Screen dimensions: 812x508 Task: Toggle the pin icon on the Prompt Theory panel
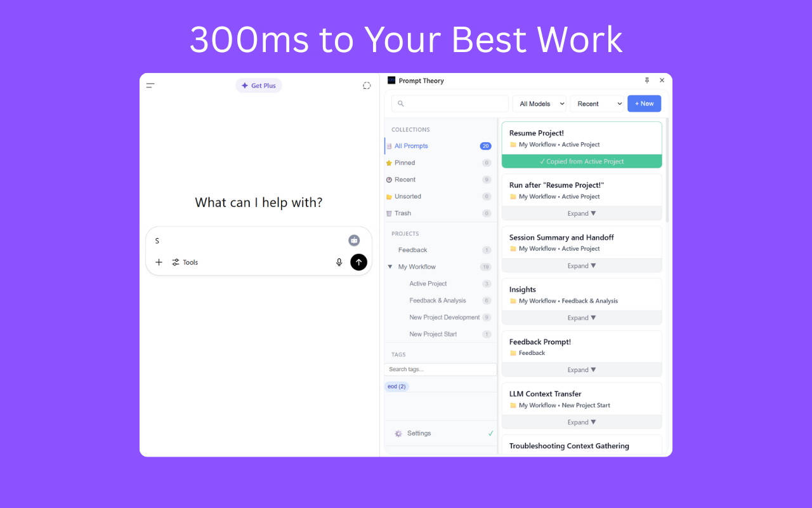(646, 80)
